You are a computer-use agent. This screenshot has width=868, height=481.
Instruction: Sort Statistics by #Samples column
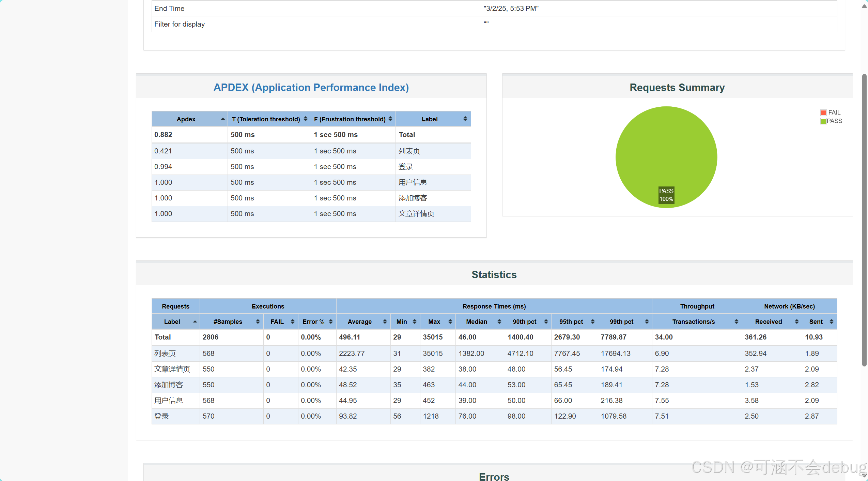258,321
